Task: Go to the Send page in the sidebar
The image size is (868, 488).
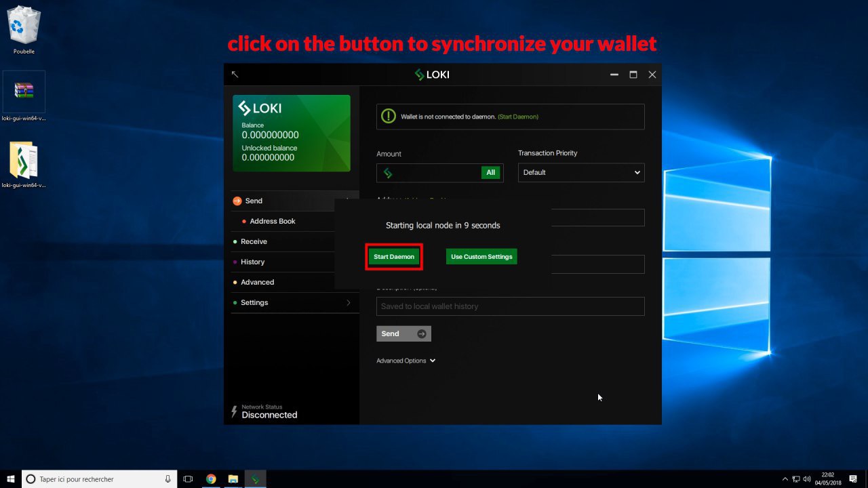Action: click(295, 201)
